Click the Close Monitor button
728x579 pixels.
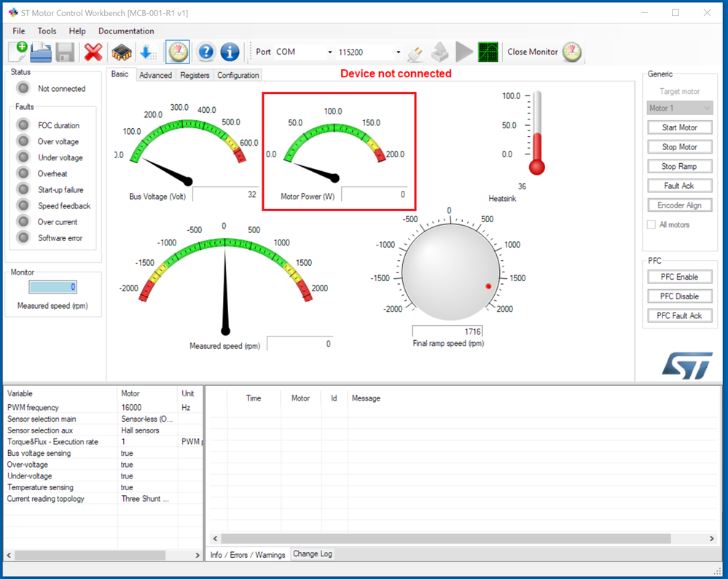[544, 52]
